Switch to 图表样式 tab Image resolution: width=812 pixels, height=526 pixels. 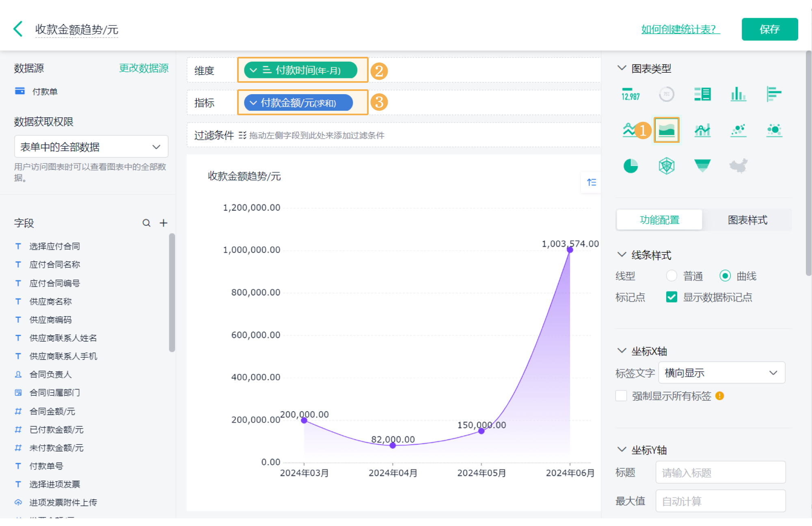(x=747, y=220)
